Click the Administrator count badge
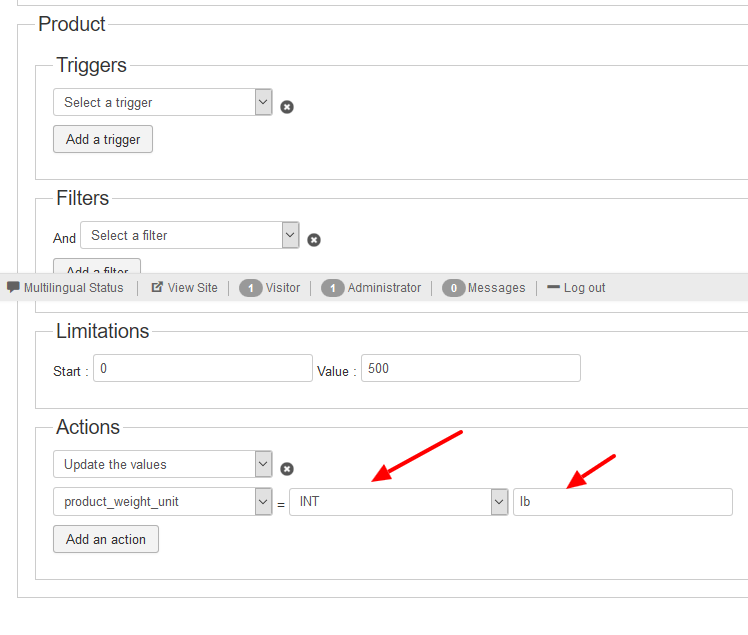The width and height of the screenshot is (748, 635). coord(333,288)
